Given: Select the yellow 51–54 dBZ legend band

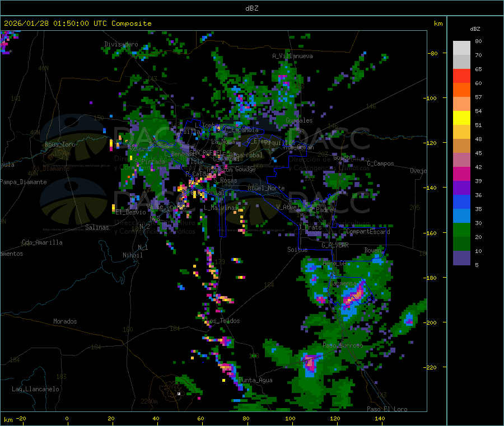Looking at the screenshot, I should [x=461, y=118].
